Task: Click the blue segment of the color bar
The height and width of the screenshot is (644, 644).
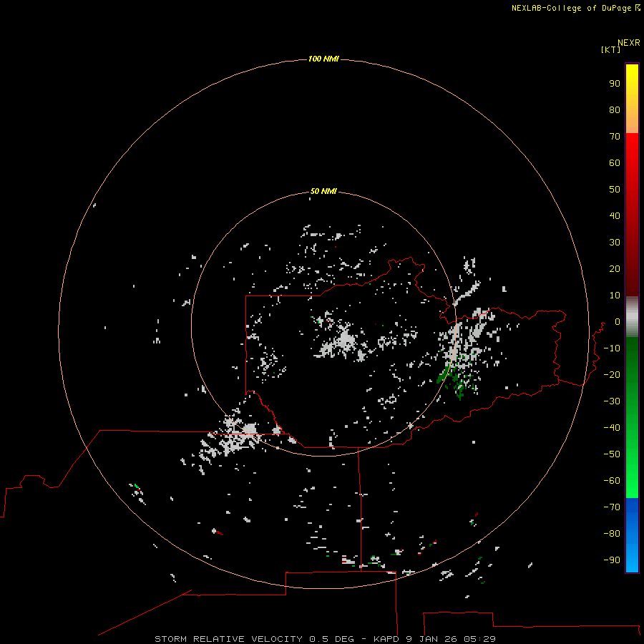Action: (x=632, y=535)
